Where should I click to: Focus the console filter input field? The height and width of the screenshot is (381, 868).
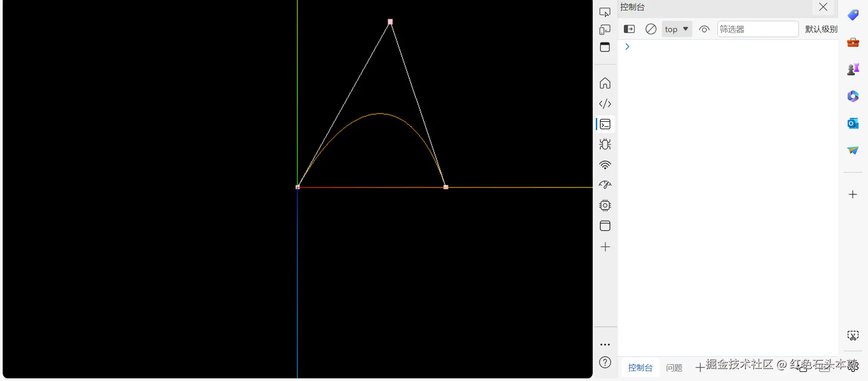coord(758,29)
